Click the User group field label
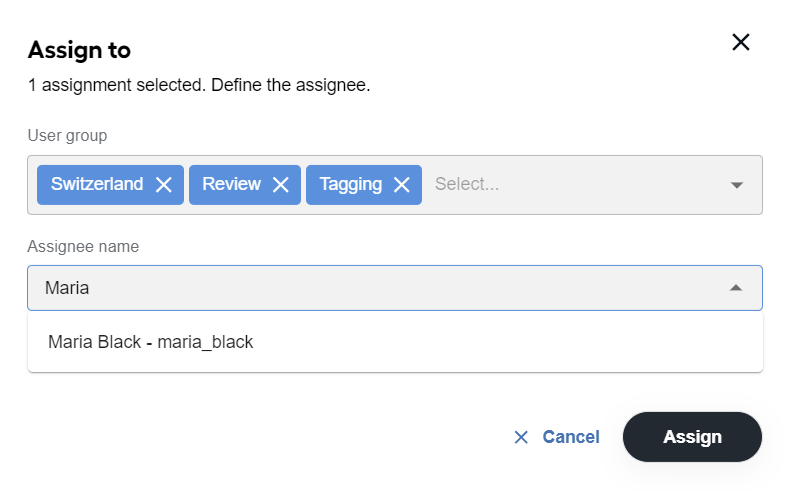The width and height of the screenshot is (792, 492). coord(67,136)
